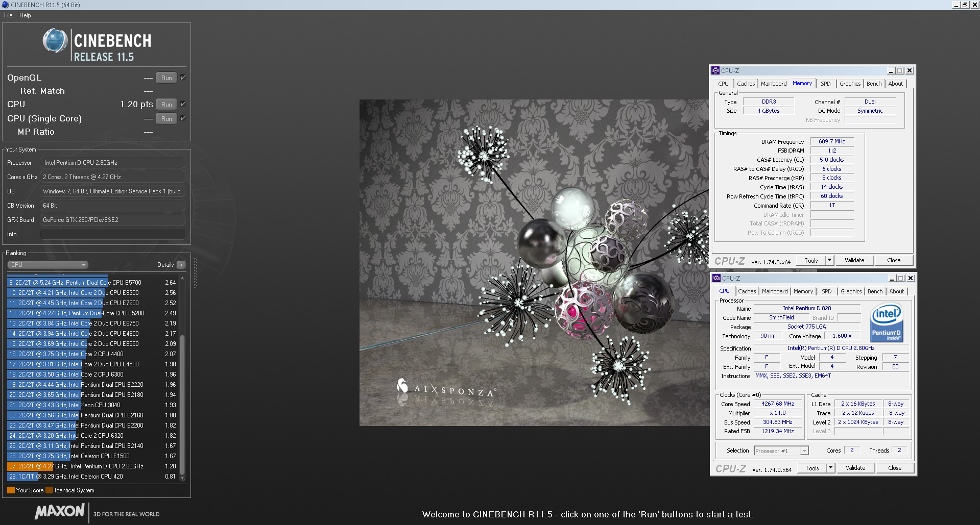Click Close button in lower CPU-Z window
This screenshot has height=525, width=980.
pyautogui.click(x=895, y=468)
